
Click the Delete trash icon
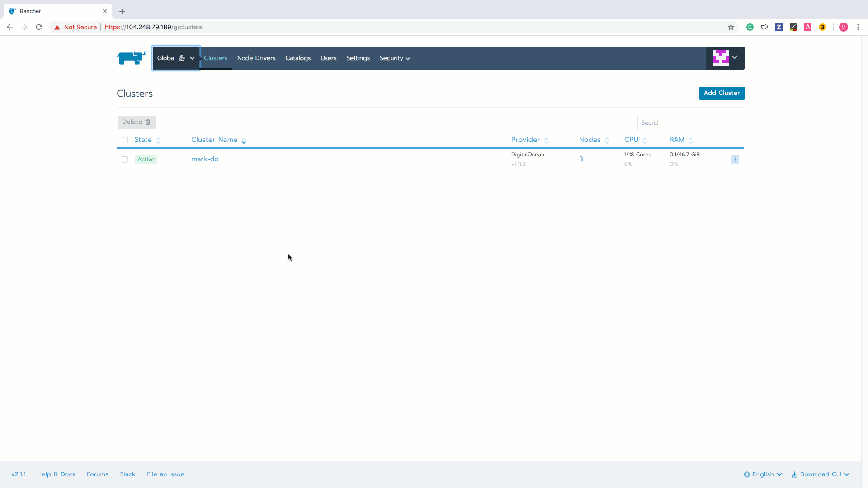[x=147, y=122]
